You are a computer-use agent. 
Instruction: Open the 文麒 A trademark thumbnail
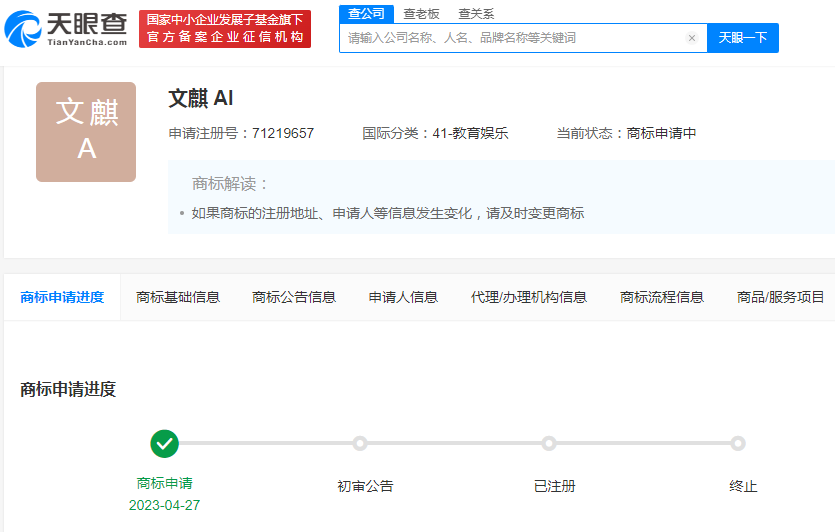86,132
